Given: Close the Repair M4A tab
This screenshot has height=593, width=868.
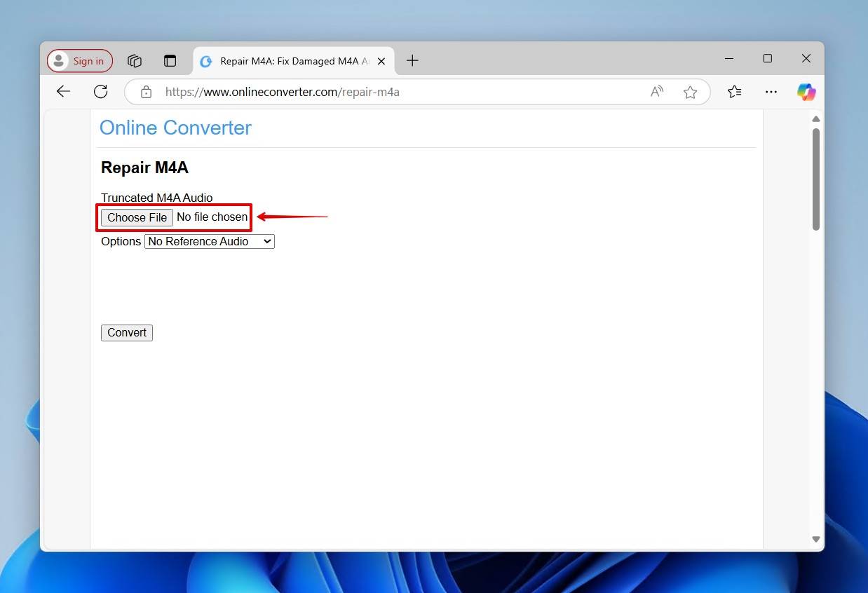Looking at the screenshot, I should 381,61.
